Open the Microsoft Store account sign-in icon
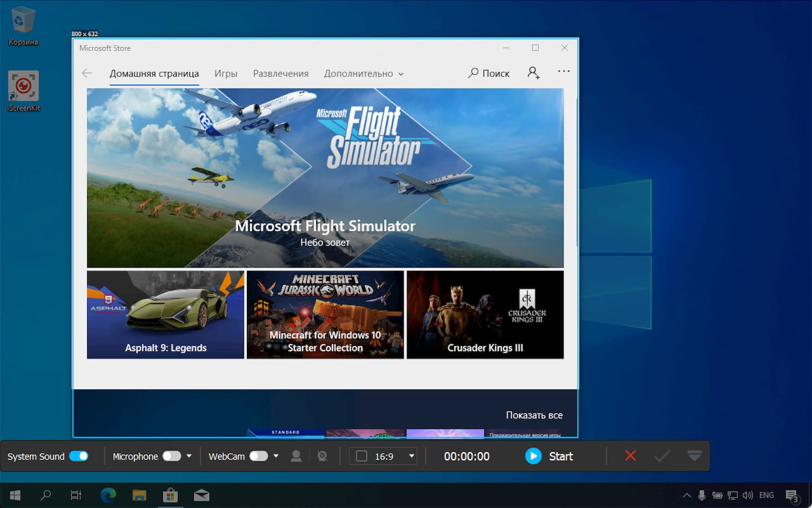 [534, 73]
